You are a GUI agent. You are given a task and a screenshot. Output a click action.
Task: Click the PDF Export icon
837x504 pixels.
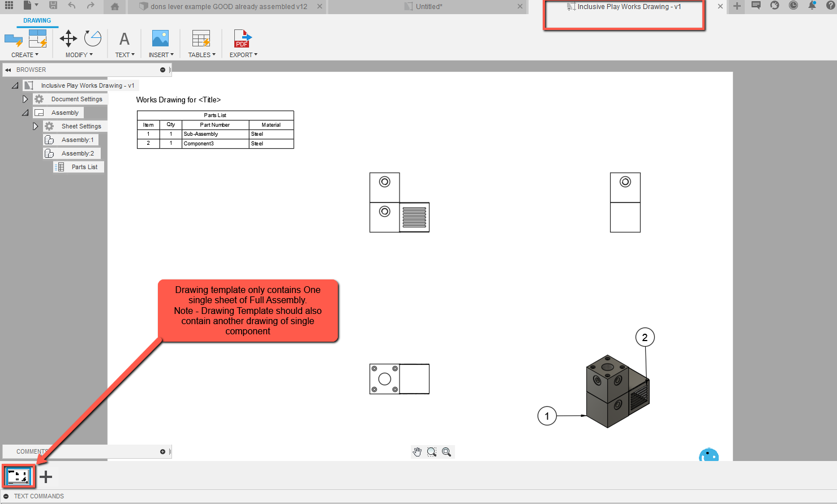[x=243, y=38]
